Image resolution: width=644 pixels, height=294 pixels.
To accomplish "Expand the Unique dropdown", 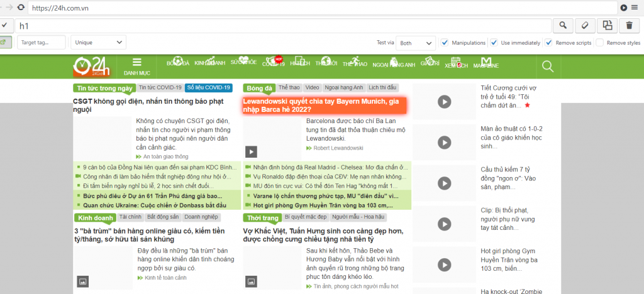I will point(98,43).
